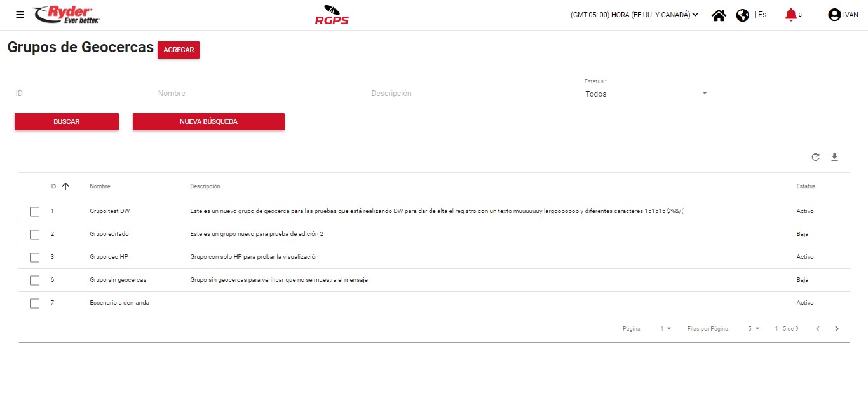Open the hamburger navigation menu
Image resolution: width=868 pixels, height=416 pixels.
(x=20, y=15)
